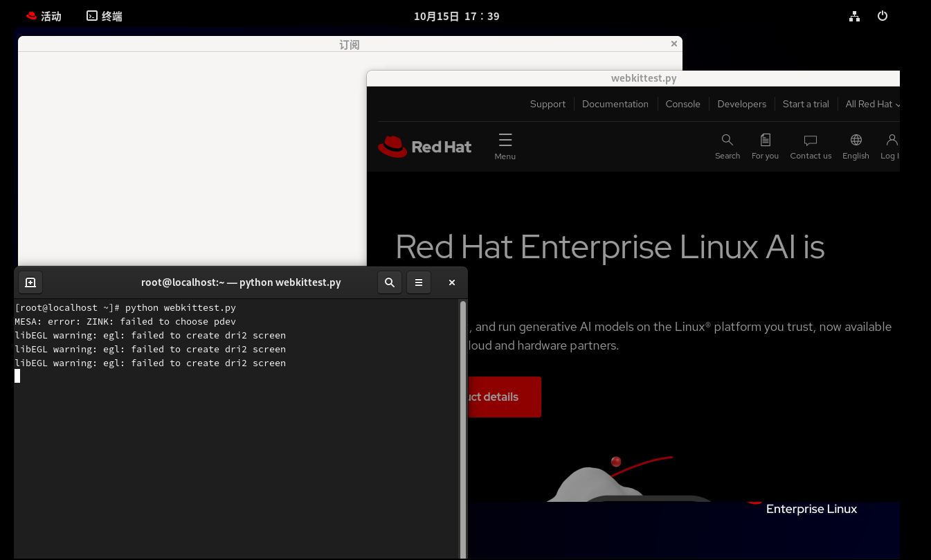Click the terminal search magnifier button
931x560 pixels.
pos(390,282)
